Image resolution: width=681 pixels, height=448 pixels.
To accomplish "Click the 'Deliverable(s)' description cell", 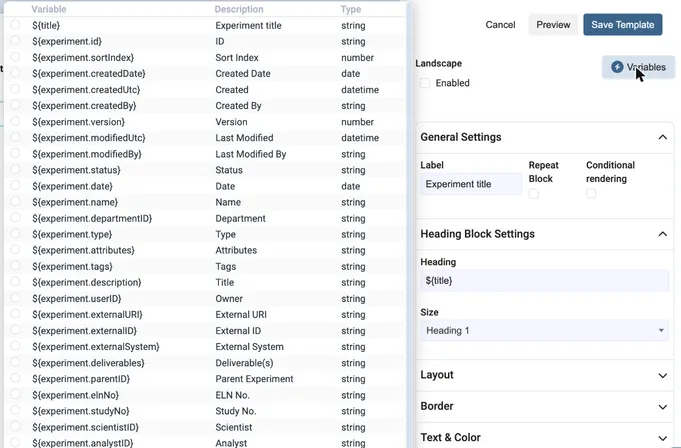I will coord(244,363).
